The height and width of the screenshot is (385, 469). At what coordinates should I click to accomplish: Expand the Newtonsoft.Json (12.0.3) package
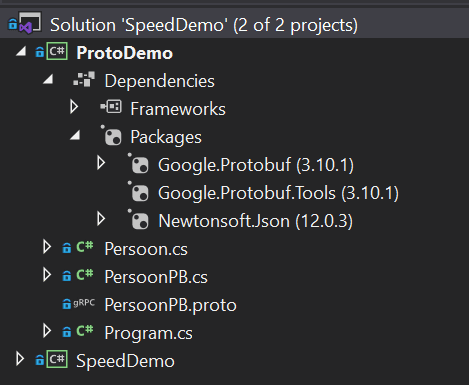click(x=101, y=219)
